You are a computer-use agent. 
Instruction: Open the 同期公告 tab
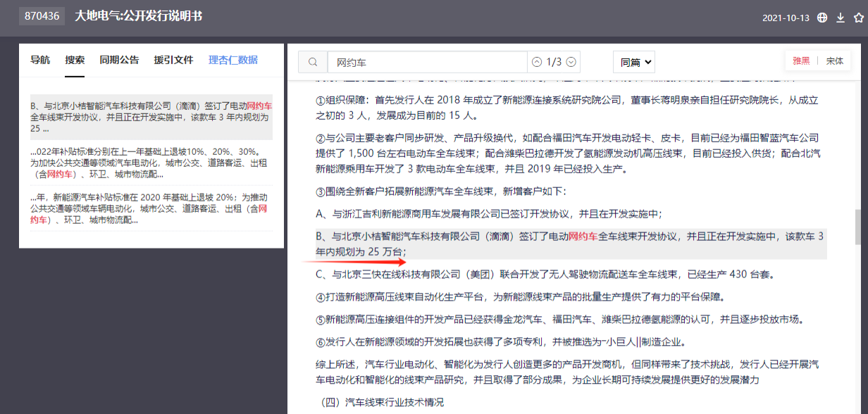coord(119,61)
